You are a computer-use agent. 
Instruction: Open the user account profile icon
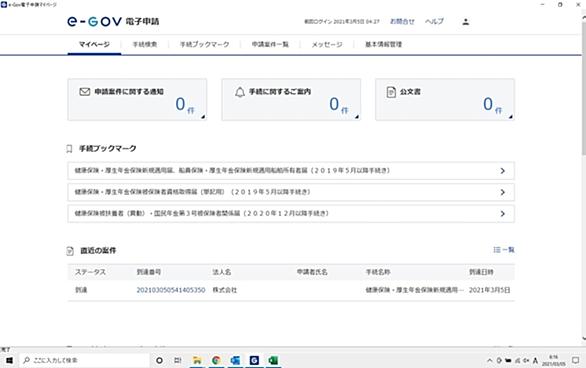click(466, 22)
